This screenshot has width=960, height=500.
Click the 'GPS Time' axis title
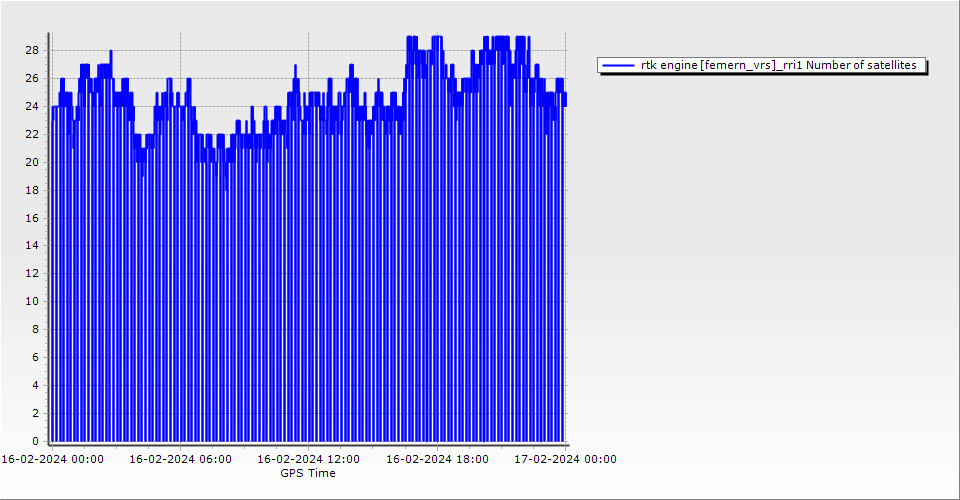pos(308,474)
